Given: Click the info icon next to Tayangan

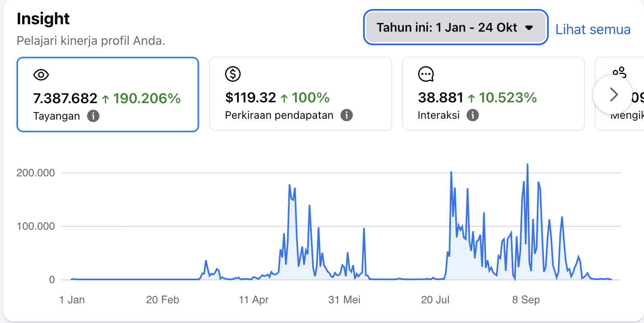Looking at the screenshot, I should (x=93, y=116).
